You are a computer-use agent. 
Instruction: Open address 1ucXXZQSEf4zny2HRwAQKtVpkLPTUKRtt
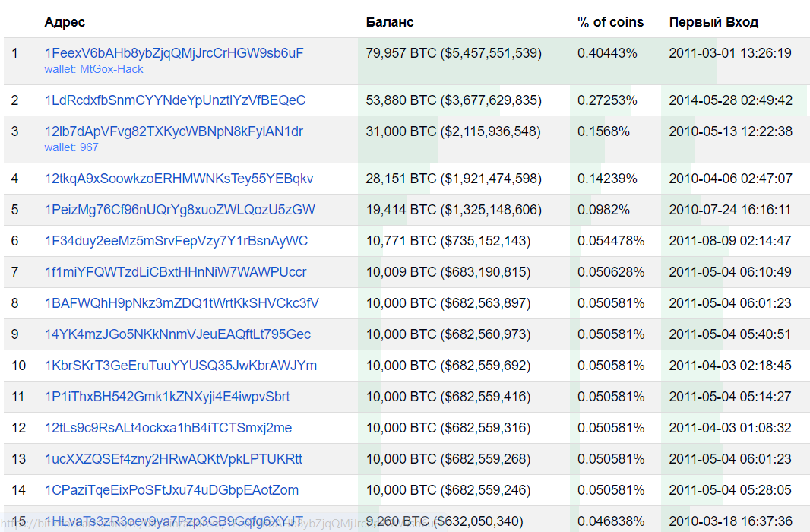click(x=173, y=459)
